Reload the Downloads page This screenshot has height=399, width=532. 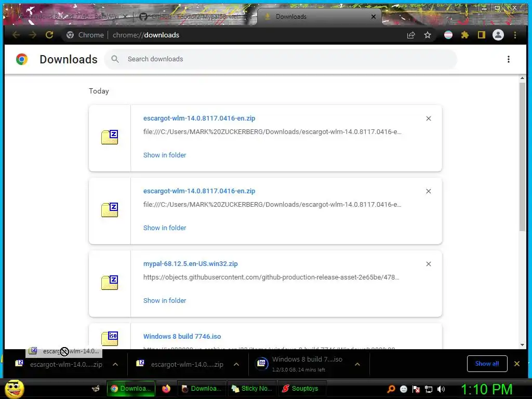[49, 35]
